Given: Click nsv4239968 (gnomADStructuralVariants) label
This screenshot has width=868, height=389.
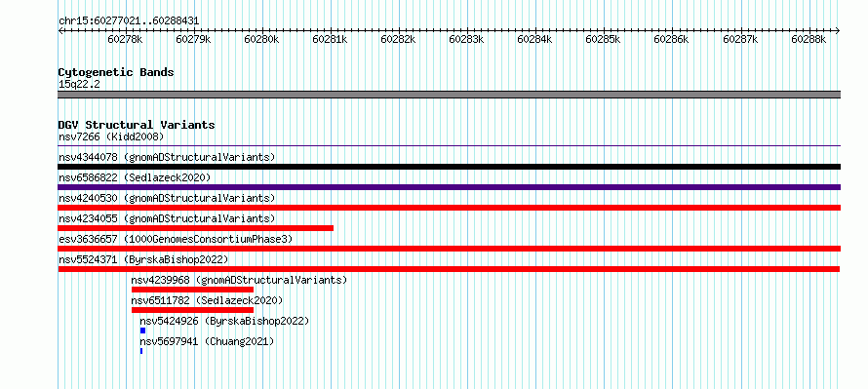Looking at the screenshot, I should coord(239,280).
